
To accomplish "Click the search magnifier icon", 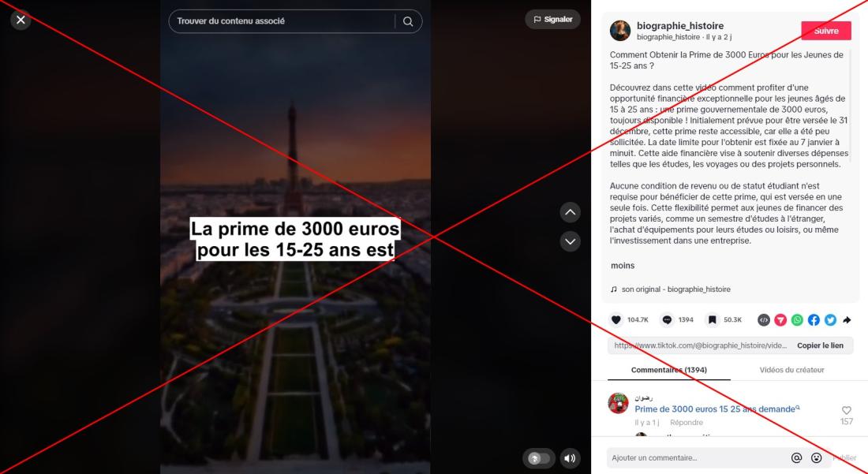I will (x=408, y=21).
